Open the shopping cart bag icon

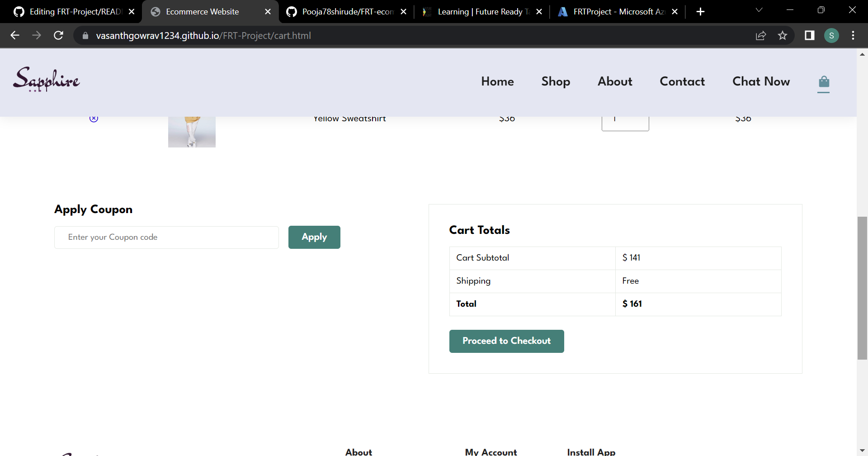[x=823, y=83]
